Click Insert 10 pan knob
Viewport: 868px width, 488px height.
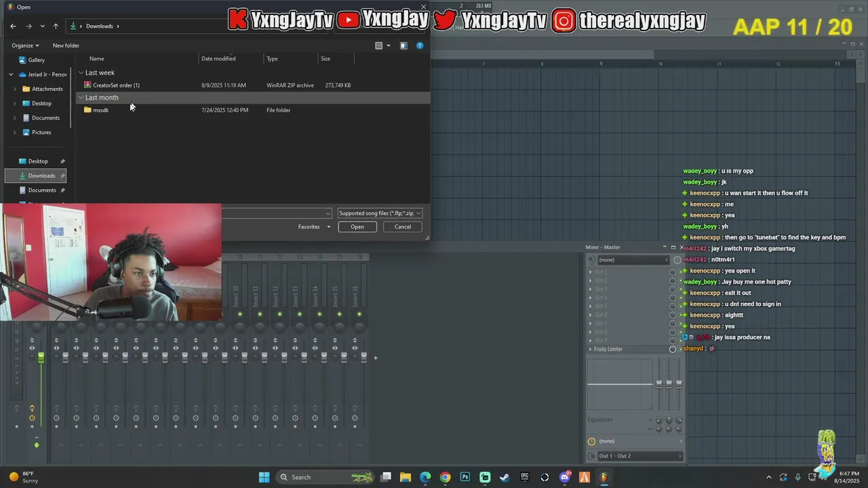(x=240, y=327)
